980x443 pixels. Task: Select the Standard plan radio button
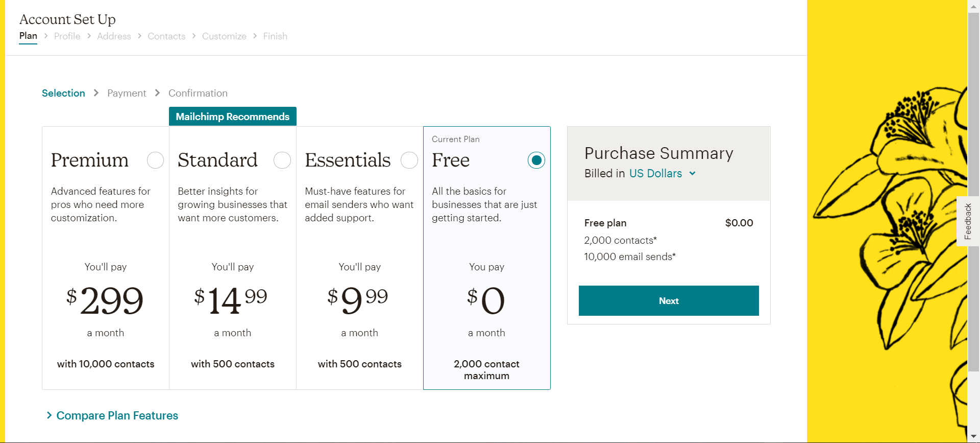(282, 160)
